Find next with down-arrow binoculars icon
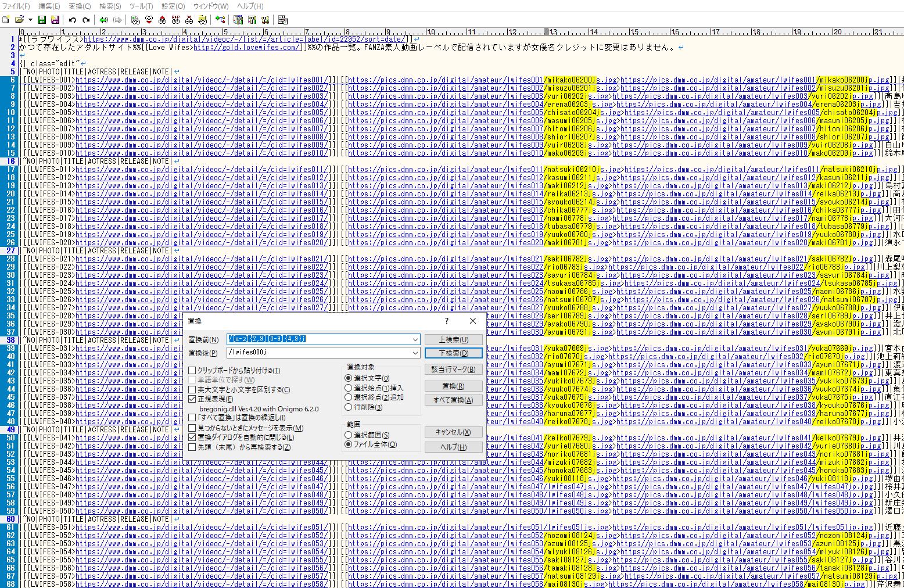The image size is (904, 588). point(149,20)
